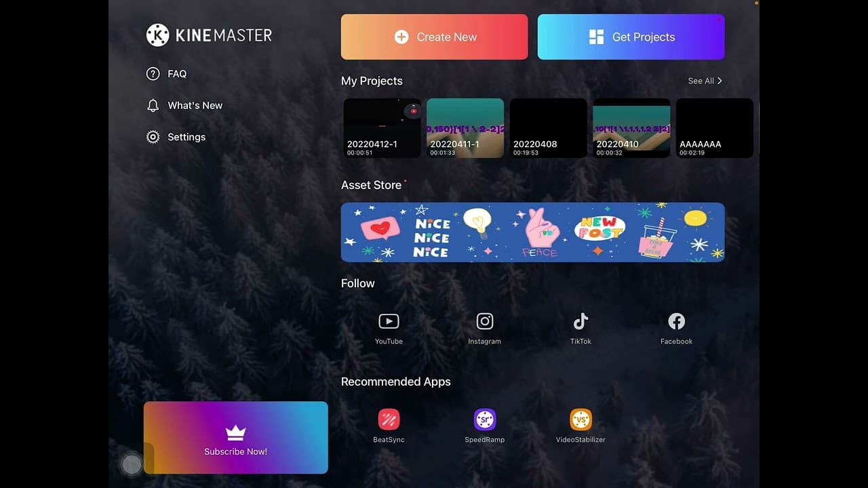868x488 pixels.
Task: Open the Settings menu item
Action: click(176, 137)
